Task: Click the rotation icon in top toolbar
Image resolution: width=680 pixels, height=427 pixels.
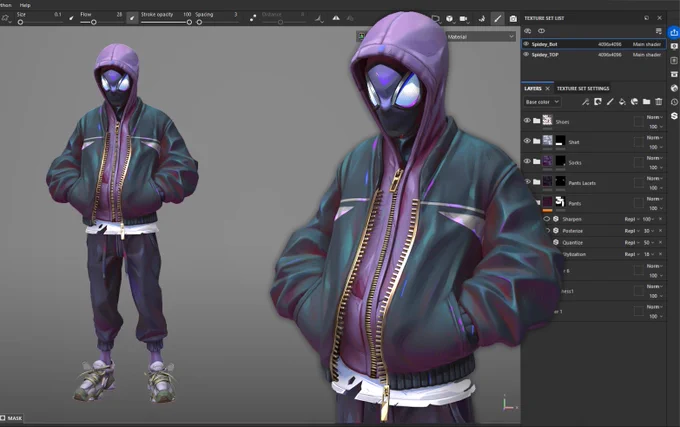Action: [x=482, y=19]
